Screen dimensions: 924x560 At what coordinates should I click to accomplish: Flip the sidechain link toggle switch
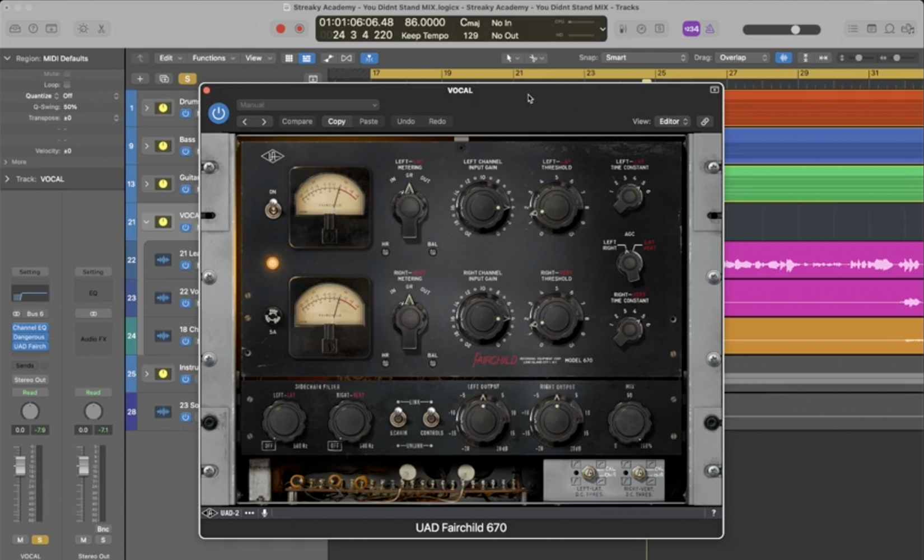pos(398,417)
